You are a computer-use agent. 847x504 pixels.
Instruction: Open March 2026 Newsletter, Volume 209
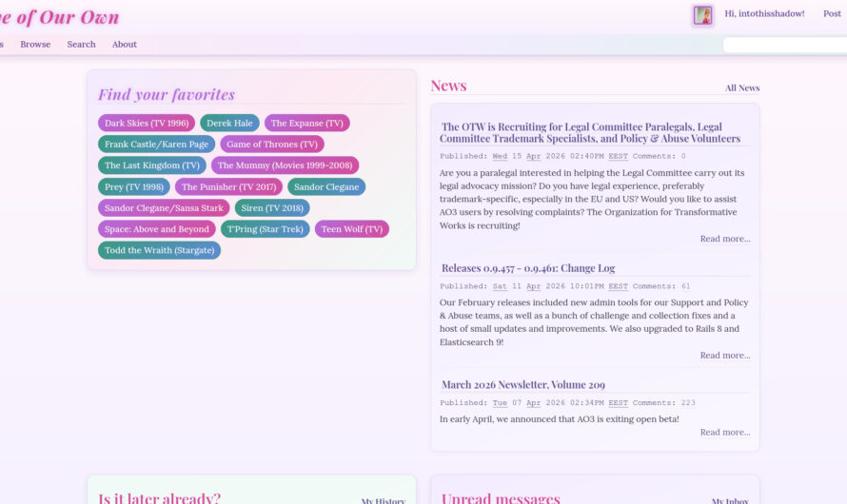pyautogui.click(x=523, y=385)
